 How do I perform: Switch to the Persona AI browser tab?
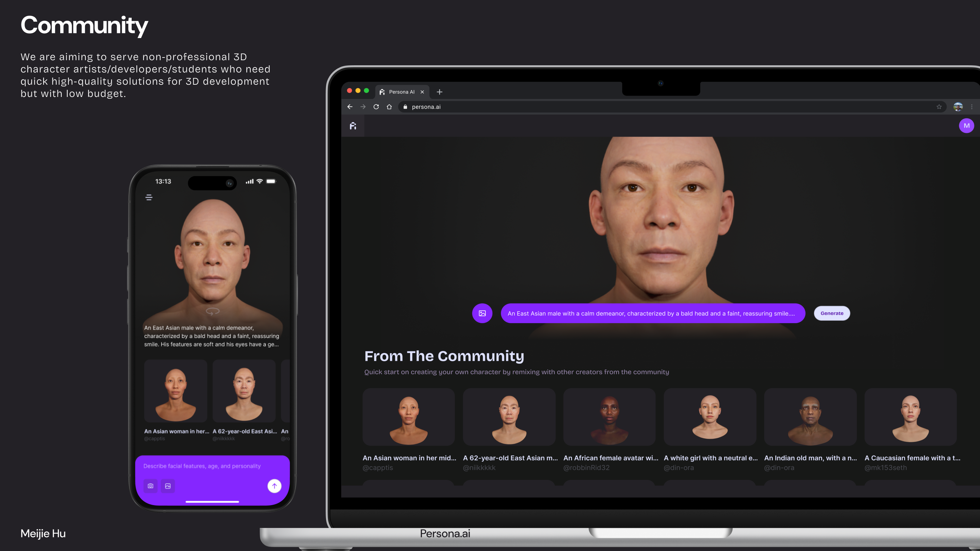click(399, 91)
